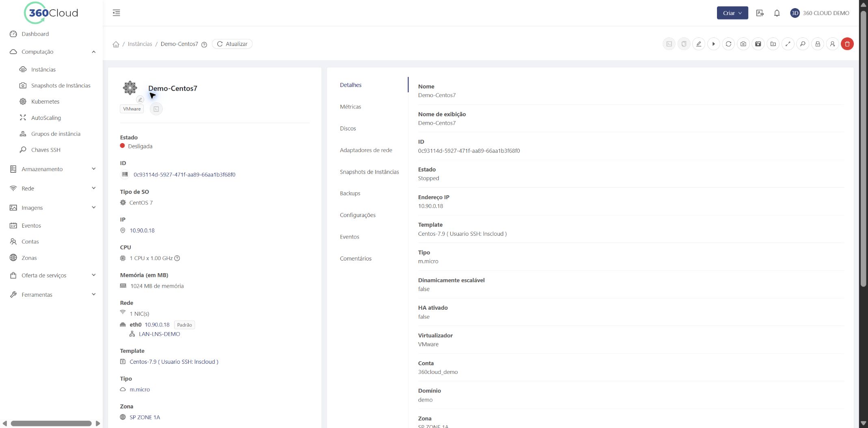Open the notifications bell
This screenshot has width=868, height=428.
tap(777, 13)
